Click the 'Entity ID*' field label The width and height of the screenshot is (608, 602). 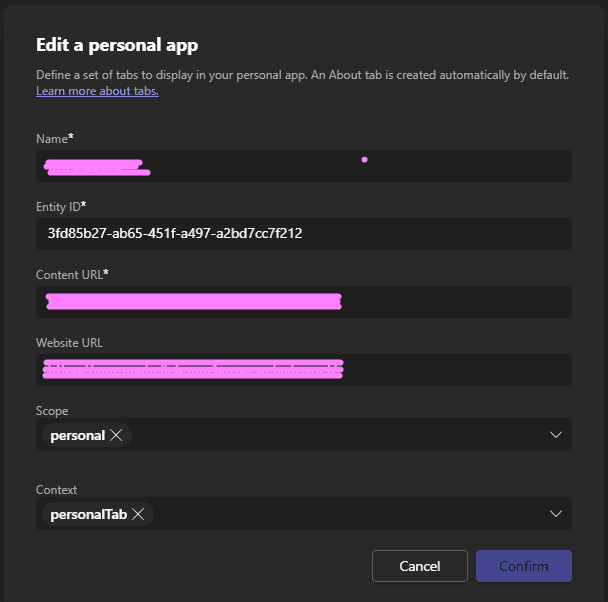coord(61,207)
